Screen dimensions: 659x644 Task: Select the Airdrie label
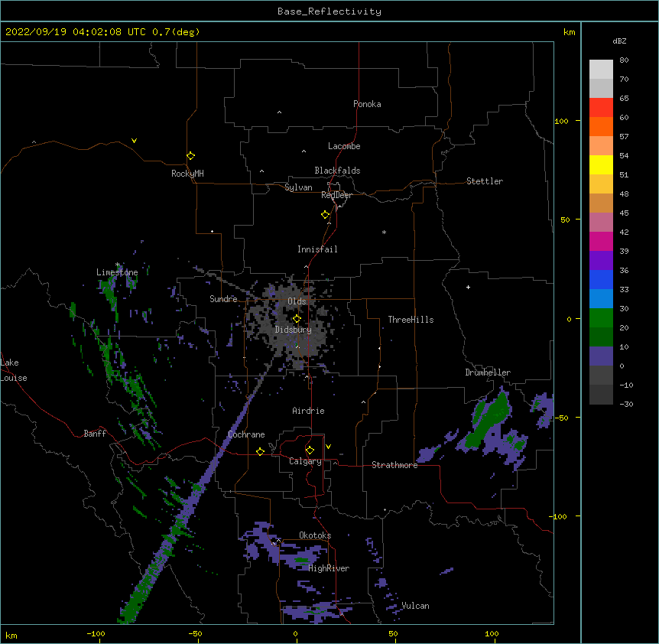coord(309,411)
